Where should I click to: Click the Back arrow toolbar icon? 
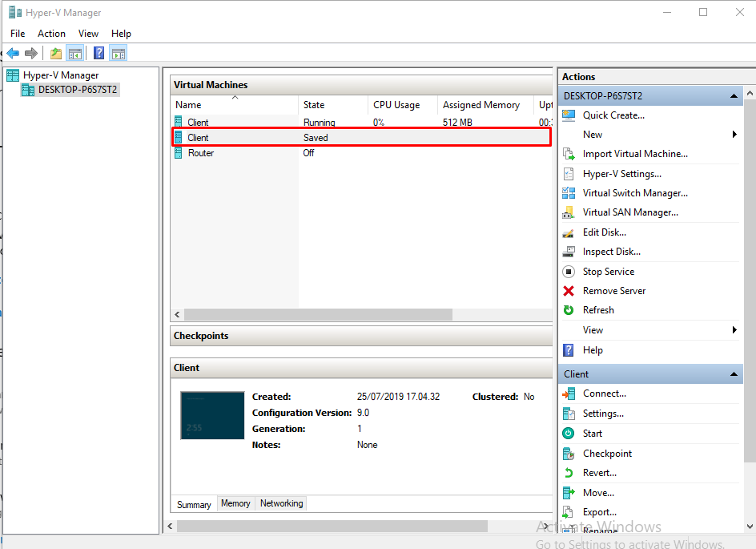[13, 53]
